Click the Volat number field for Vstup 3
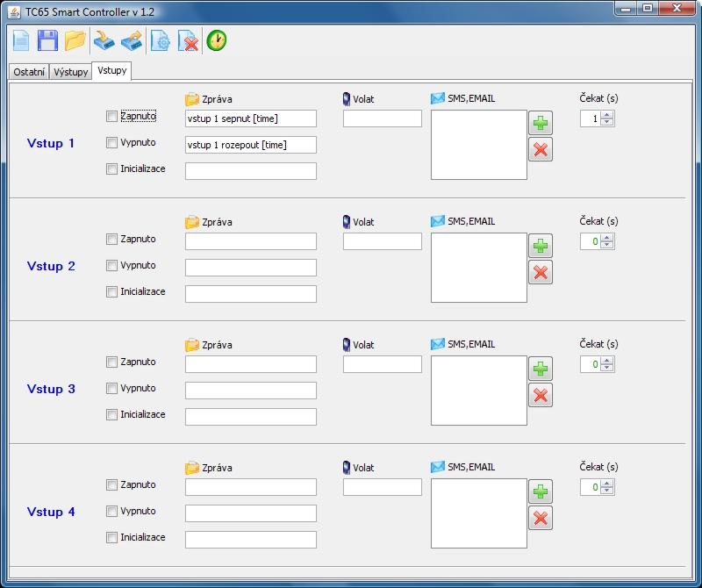The height and width of the screenshot is (588, 702). tap(383, 364)
